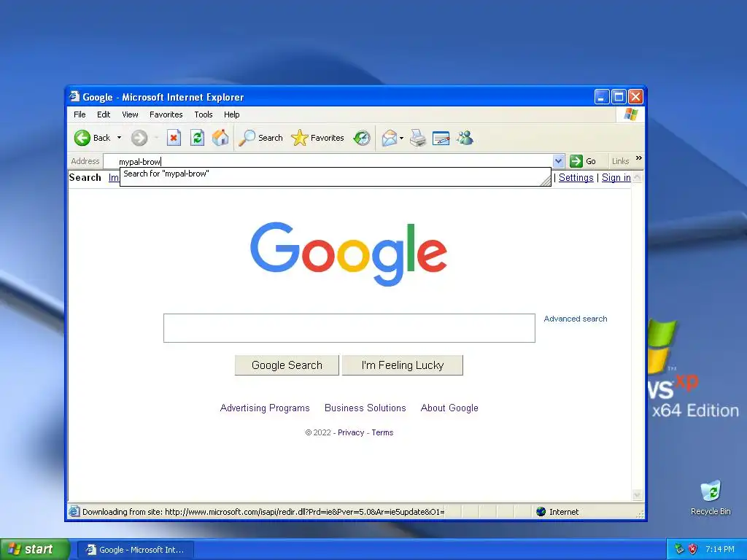Go to Home page icon
This screenshot has height=560, width=747.
220,138
